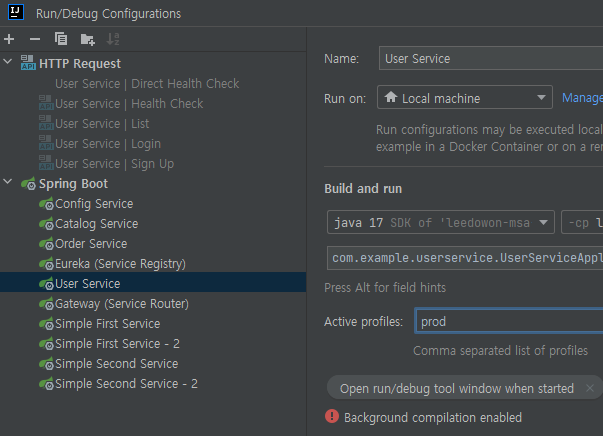Create a new folder with the folder-plus icon
Screen dimensions: 603x436
pos(88,39)
